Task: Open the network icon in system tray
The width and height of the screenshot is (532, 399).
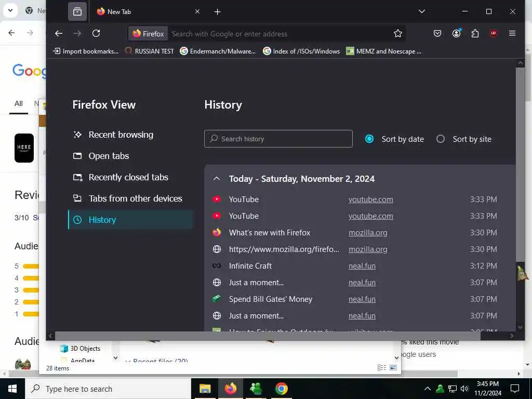Action: [x=453, y=389]
